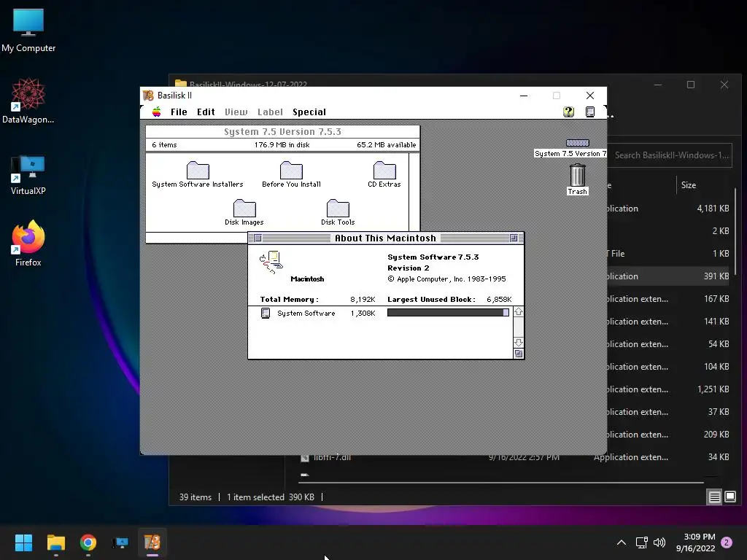Select the Disk Images folder
This screenshot has height=560, width=747.
pyautogui.click(x=244, y=212)
